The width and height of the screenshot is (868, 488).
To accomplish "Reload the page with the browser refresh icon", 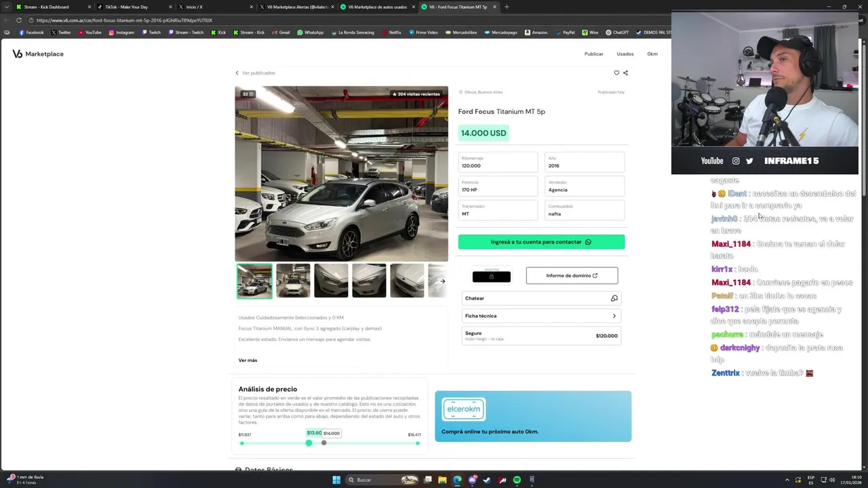I will coord(18,20).
